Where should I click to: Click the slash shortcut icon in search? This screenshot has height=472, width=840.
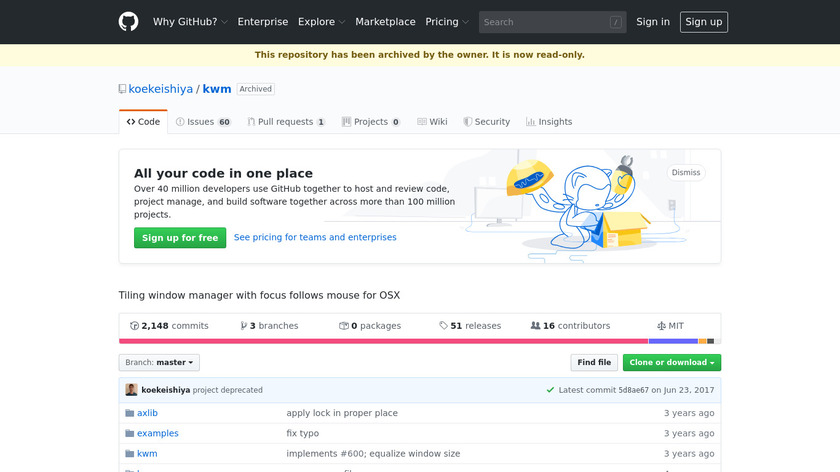(616, 22)
